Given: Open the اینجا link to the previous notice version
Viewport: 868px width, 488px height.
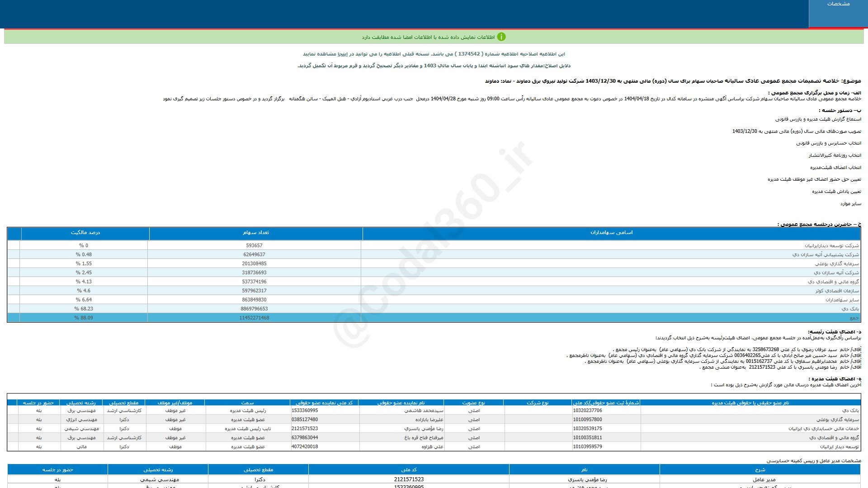Looking at the screenshot, I should (343, 54).
